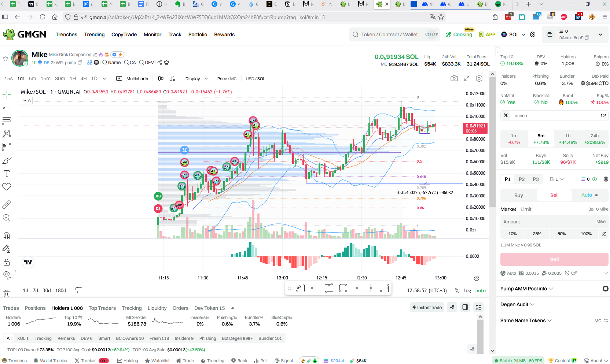
Task: Open instant trade settings gear
Action: [606, 179]
